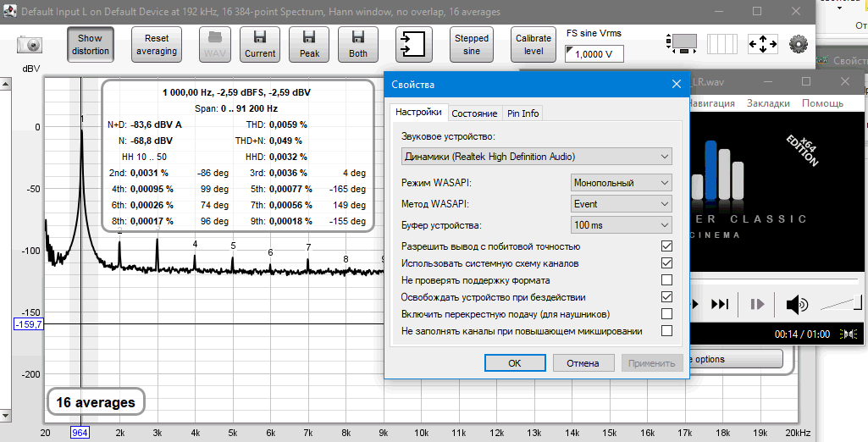Open the 'Pin Info' tab
Screen dimensions: 868x442
[x=522, y=113]
